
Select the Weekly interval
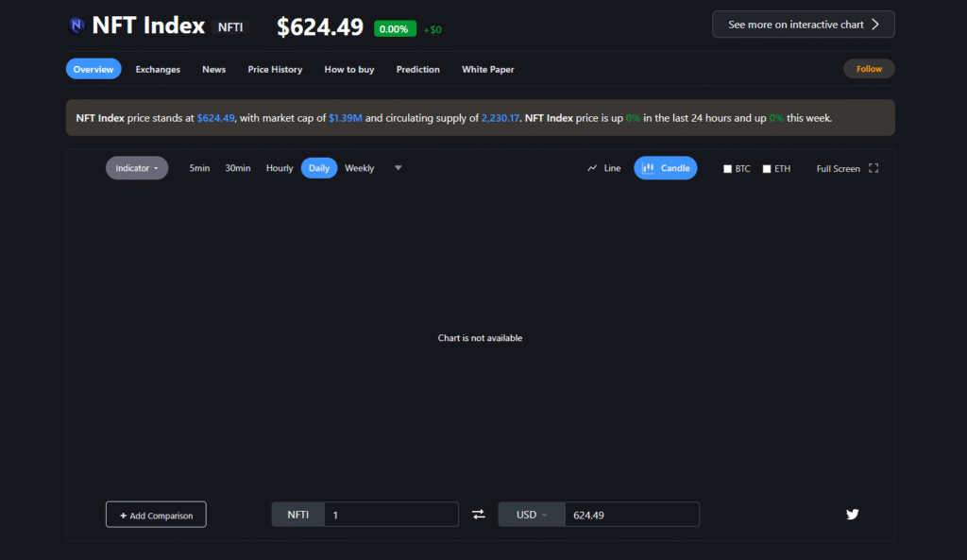pos(359,168)
